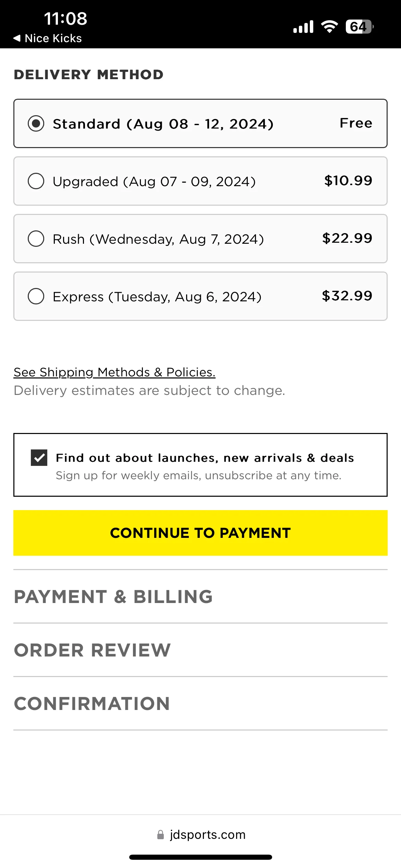Tap the 11:08 clock in status bar
Image resolution: width=401 pixels, height=868 pixels.
pyautogui.click(x=65, y=19)
